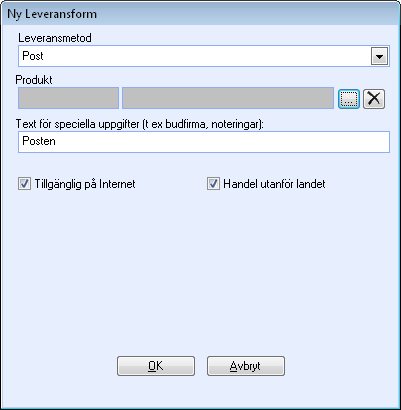Click empty dialog area below the checkboxes
The width and height of the screenshot is (401, 410).
[200, 267]
